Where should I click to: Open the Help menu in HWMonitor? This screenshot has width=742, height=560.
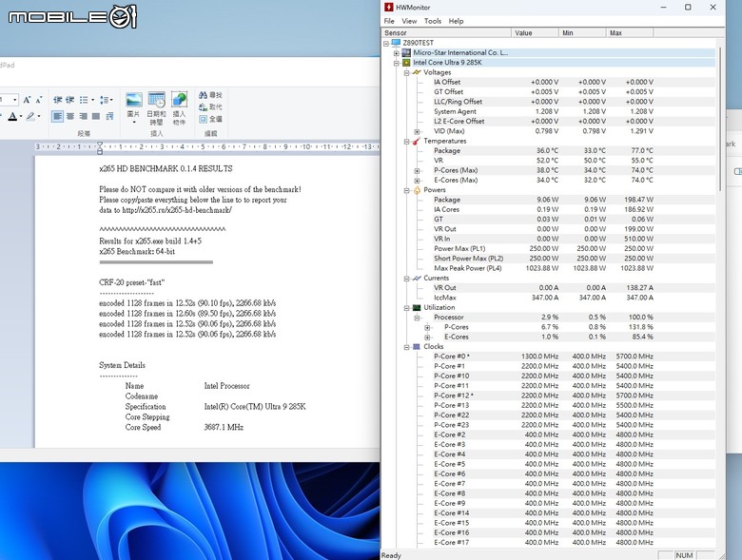[x=457, y=21]
